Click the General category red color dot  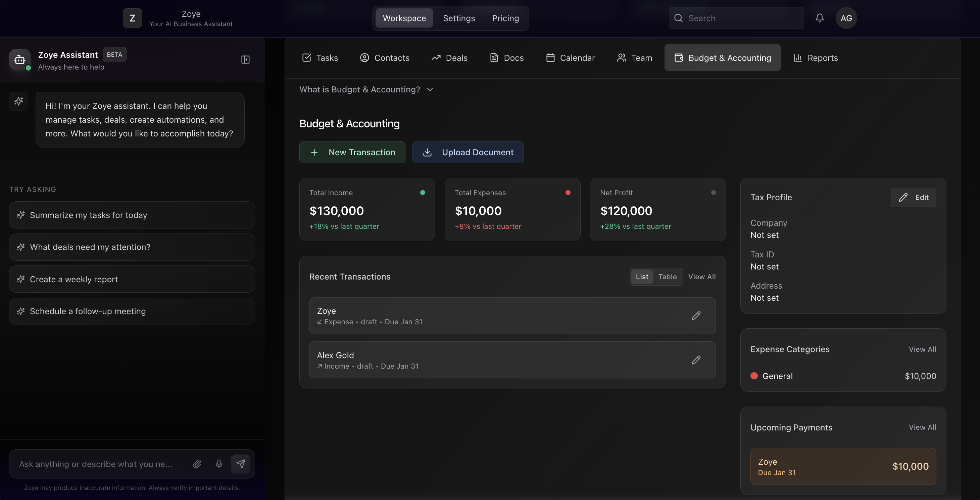(x=754, y=376)
